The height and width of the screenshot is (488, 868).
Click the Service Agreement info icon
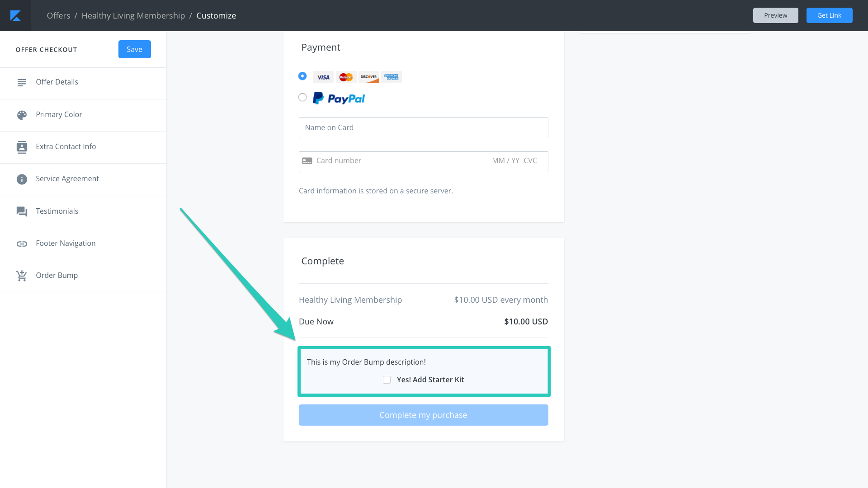[x=22, y=179]
